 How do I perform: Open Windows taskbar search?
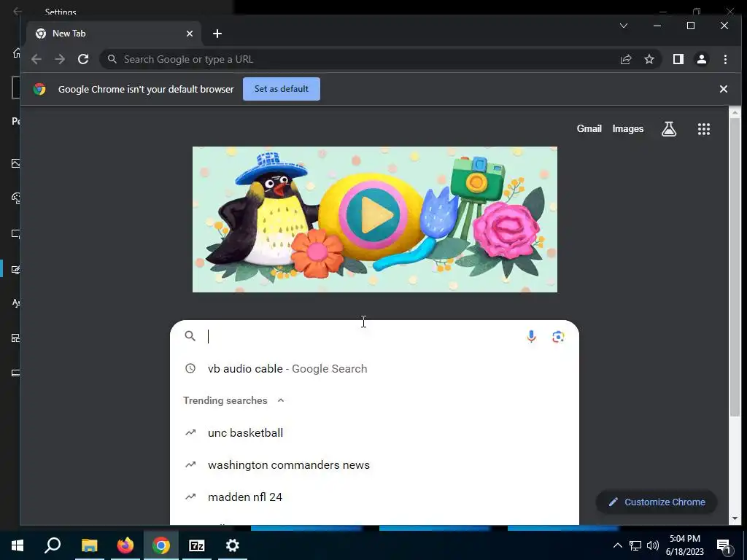point(53,545)
